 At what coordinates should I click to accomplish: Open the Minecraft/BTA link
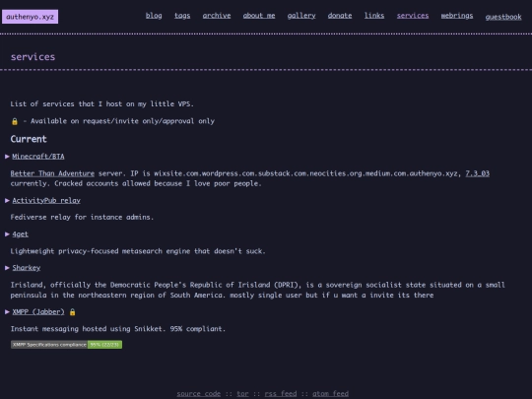click(x=38, y=156)
